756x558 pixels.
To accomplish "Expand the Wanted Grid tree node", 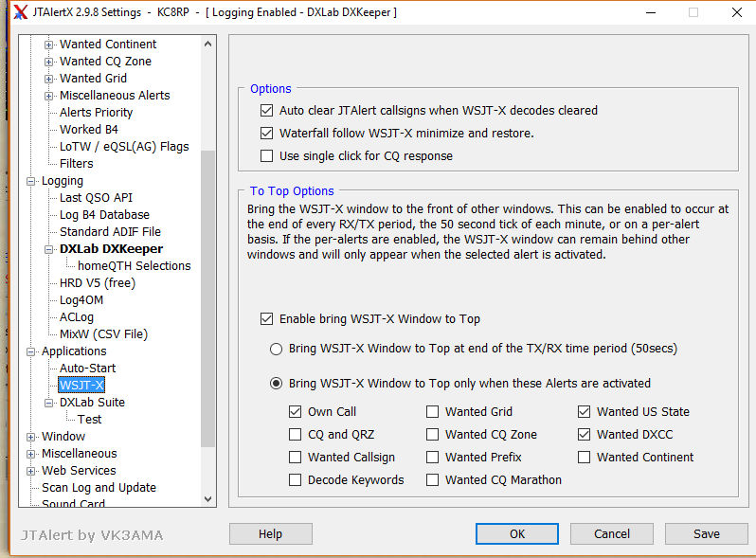I will [x=48, y=79].
